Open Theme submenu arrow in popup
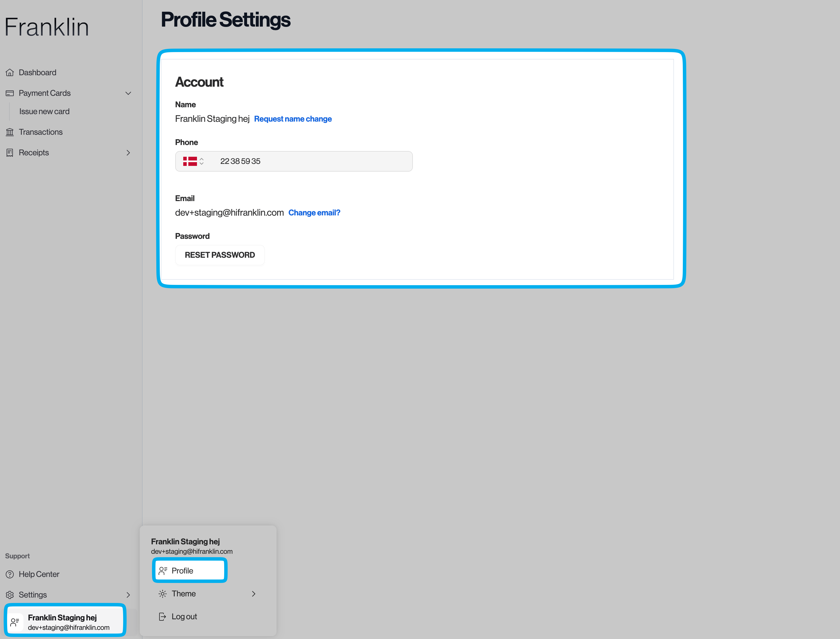The width and height of the screenshot is (840, 639). tap(253, 594)
